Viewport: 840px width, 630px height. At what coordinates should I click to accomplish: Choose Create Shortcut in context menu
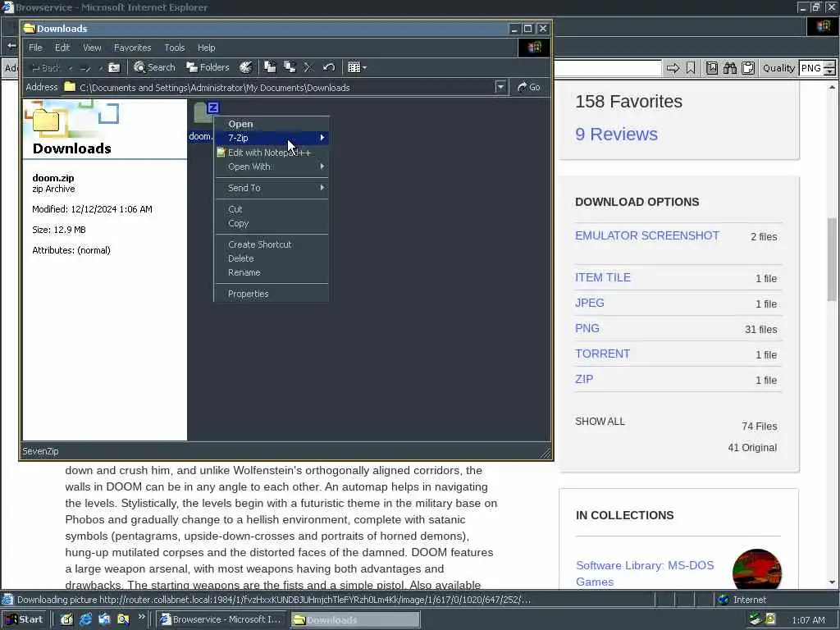pyautogui.click(x=272, y=244)
